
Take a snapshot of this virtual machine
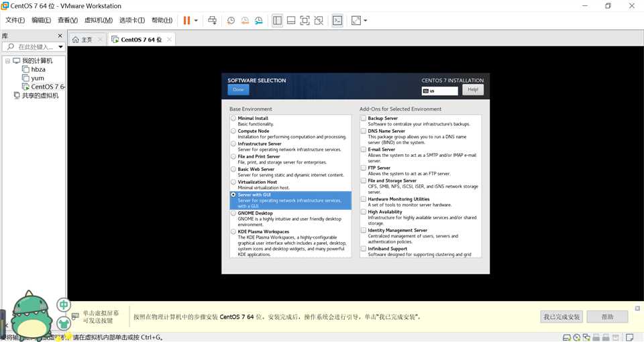coord(231,20)
